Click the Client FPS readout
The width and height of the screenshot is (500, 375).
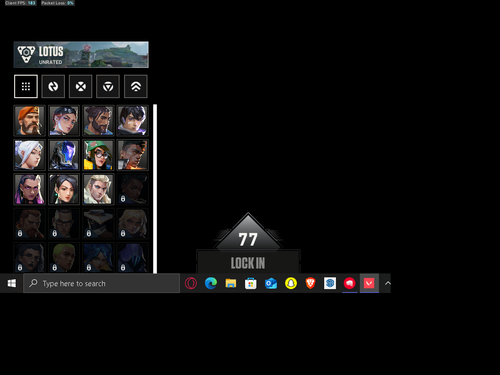click(20, 3)
